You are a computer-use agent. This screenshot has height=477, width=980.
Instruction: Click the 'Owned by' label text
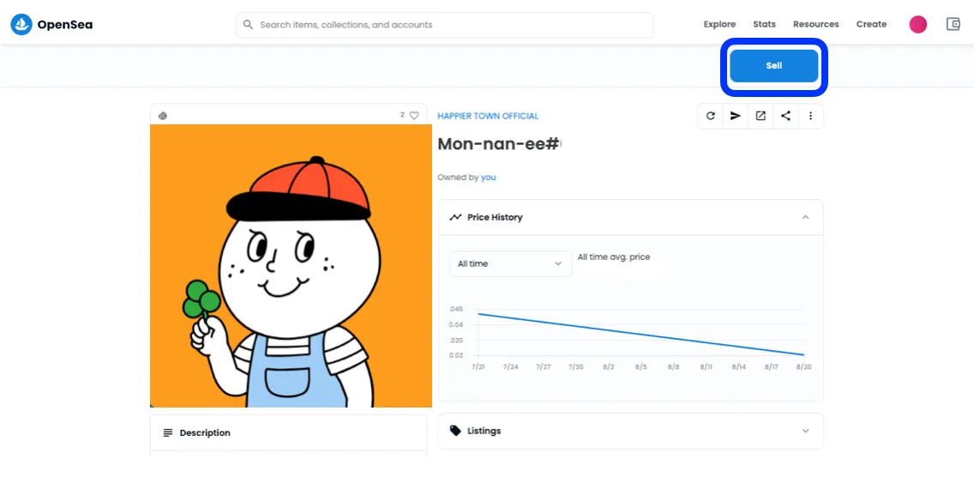click(x=458, y=178)
